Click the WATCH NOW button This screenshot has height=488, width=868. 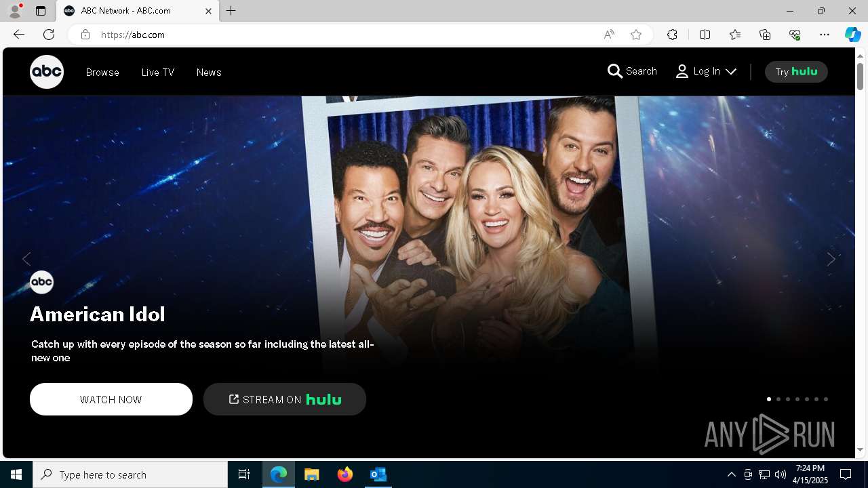click(x=111, y=399)
